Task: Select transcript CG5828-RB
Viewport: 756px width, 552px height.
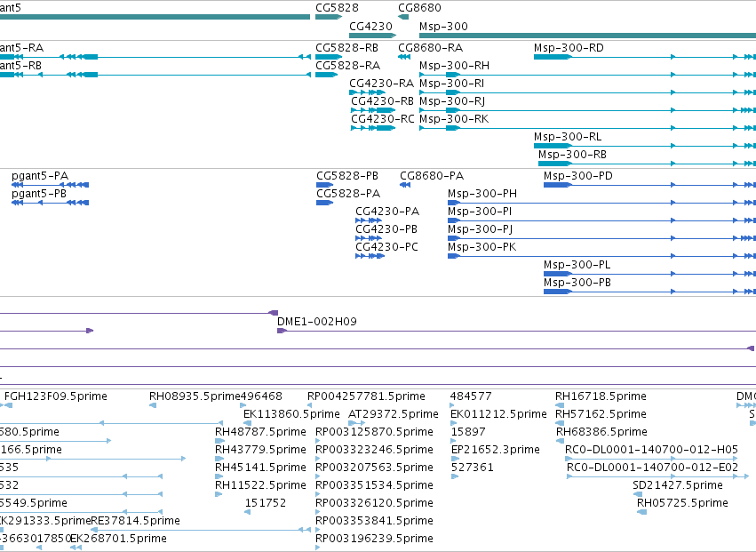Action: click(x=346, y=48)
